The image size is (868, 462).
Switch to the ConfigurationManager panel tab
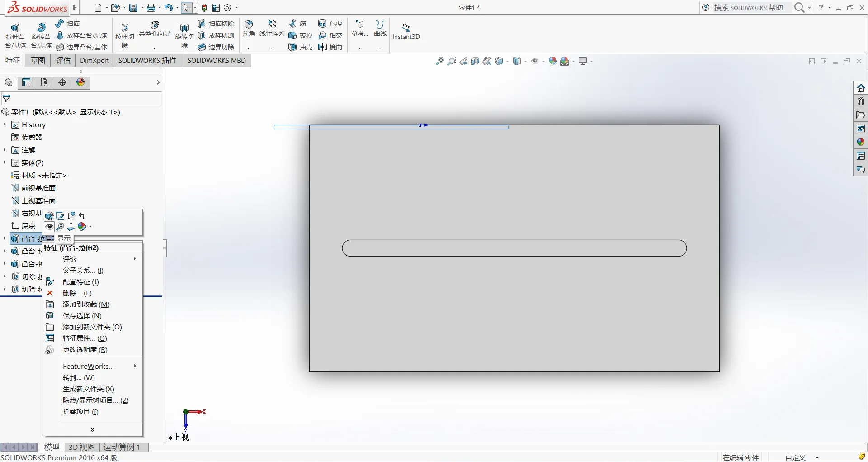[44, 82]
